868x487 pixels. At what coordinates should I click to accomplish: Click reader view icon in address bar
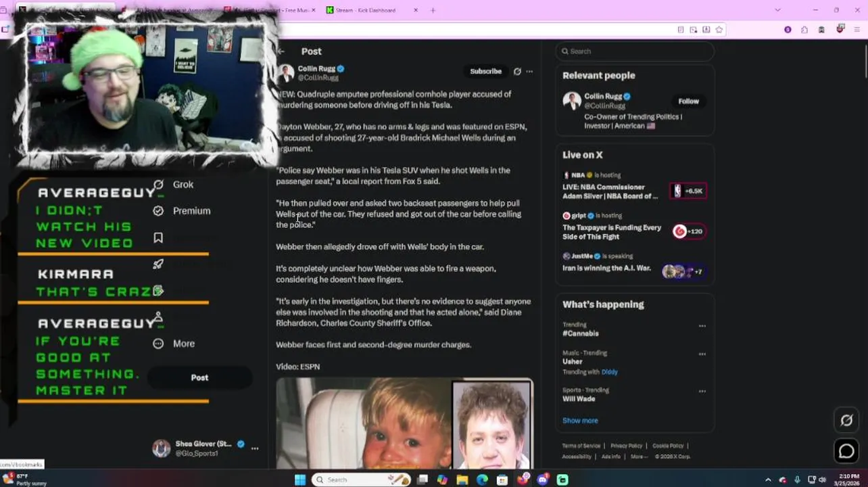tap(681, 30)
